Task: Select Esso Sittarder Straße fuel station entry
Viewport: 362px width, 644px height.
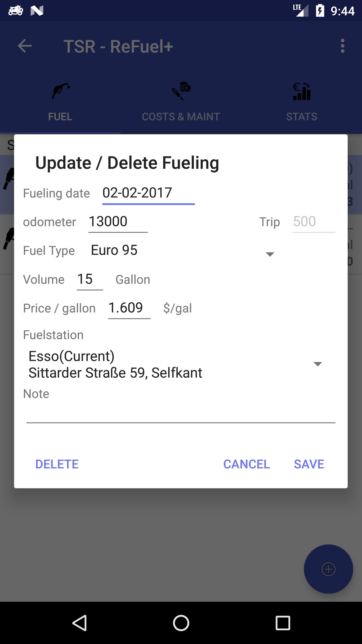Action: pyautogui.click(x=116, y=364)
